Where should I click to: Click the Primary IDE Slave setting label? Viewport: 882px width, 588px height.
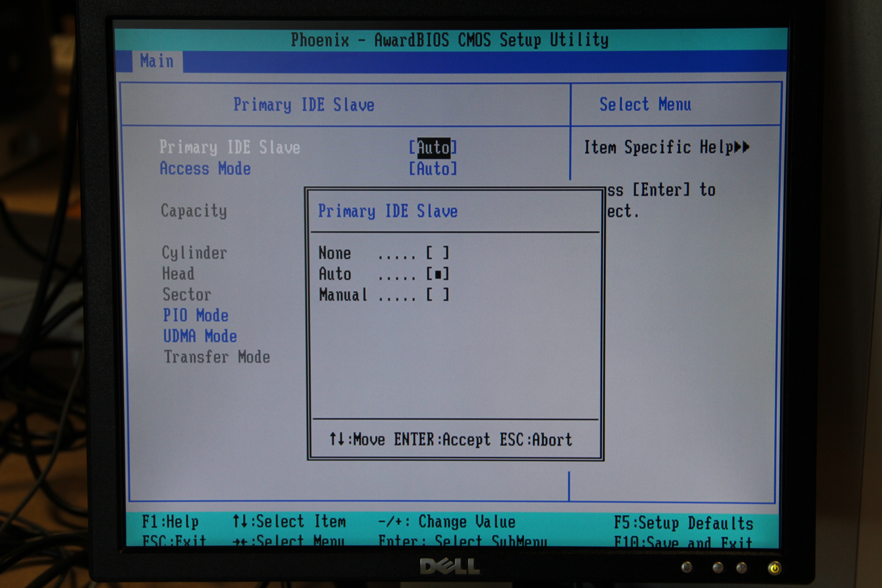pyautogui.click(x=229, y=147)
